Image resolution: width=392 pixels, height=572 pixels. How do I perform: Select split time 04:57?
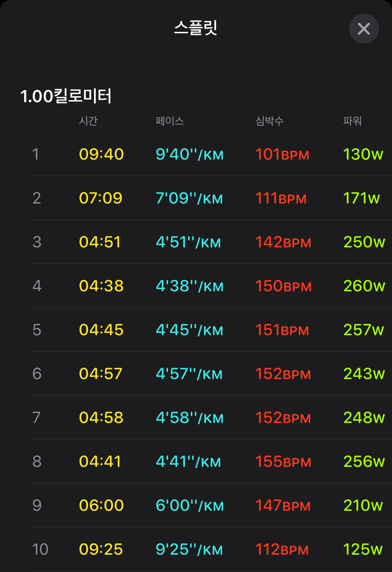tap(101, 374)
